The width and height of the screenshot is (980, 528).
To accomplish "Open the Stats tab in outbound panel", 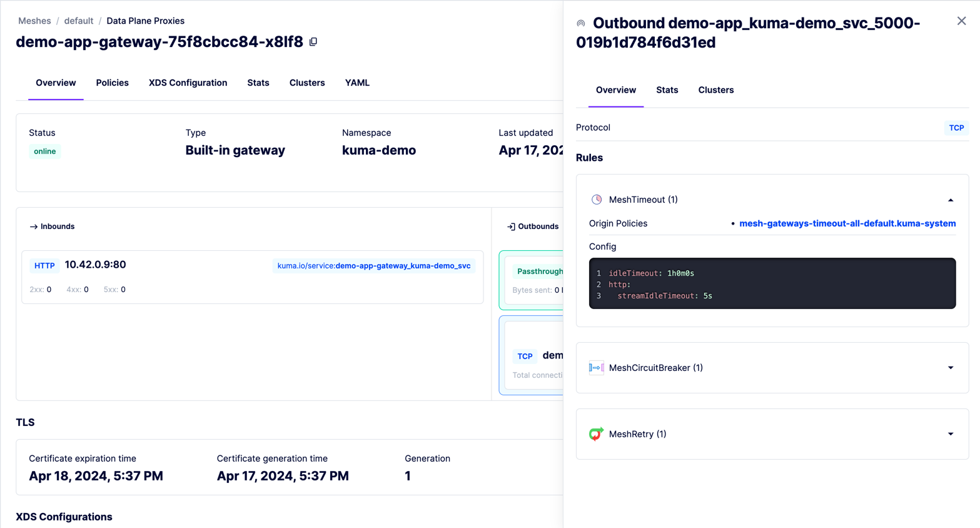I will 667,90.
